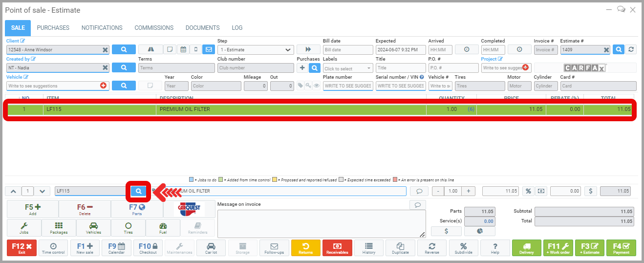The width and height of the screenshot is (644, 263).
Task: Click the Subdivide percent button
Action: 463,248
